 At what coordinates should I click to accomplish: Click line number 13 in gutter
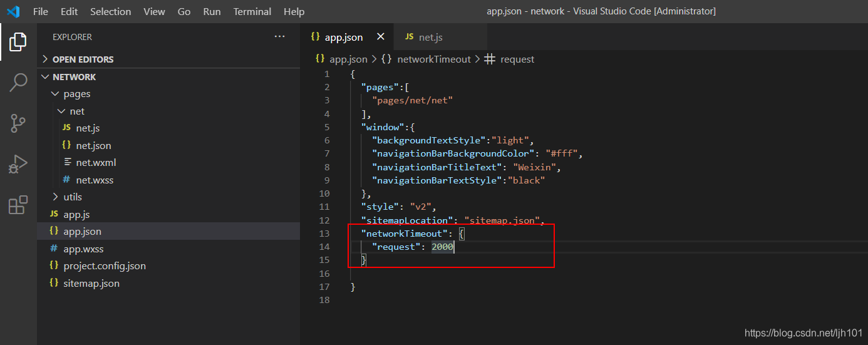point(324,234)
